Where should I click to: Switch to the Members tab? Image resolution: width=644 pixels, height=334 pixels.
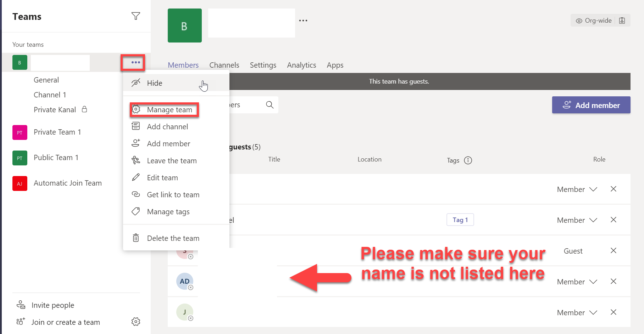coord(183,65)
